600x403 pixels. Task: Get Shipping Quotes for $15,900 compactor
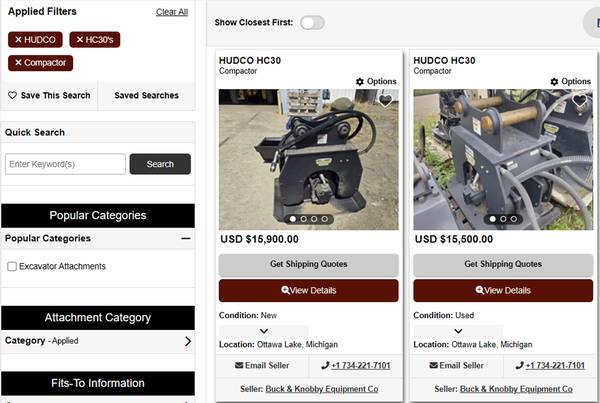pyautogui.click(x=308, y=264)
